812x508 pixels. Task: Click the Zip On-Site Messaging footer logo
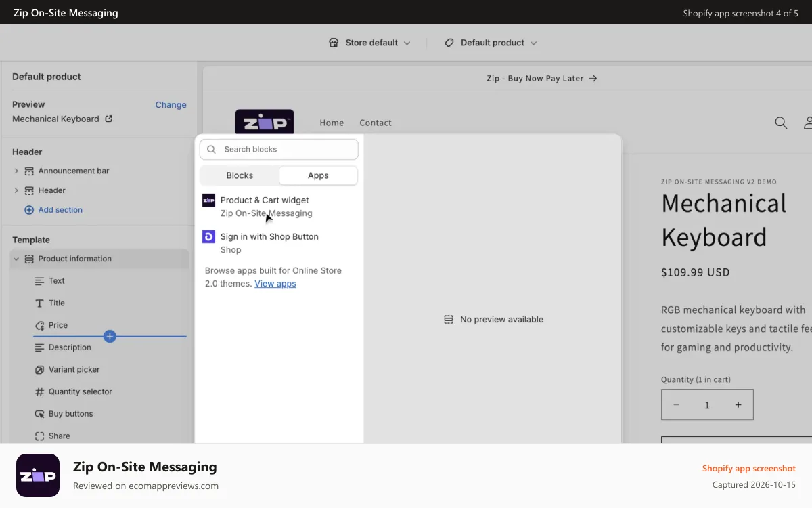click(38, 475)
